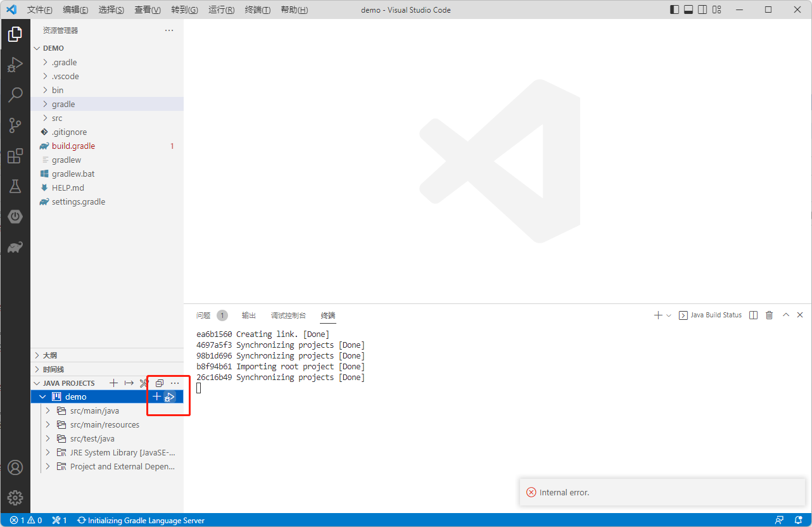Open the Gradle elephant view
This screenshot has height=527, width=812.
15,247
